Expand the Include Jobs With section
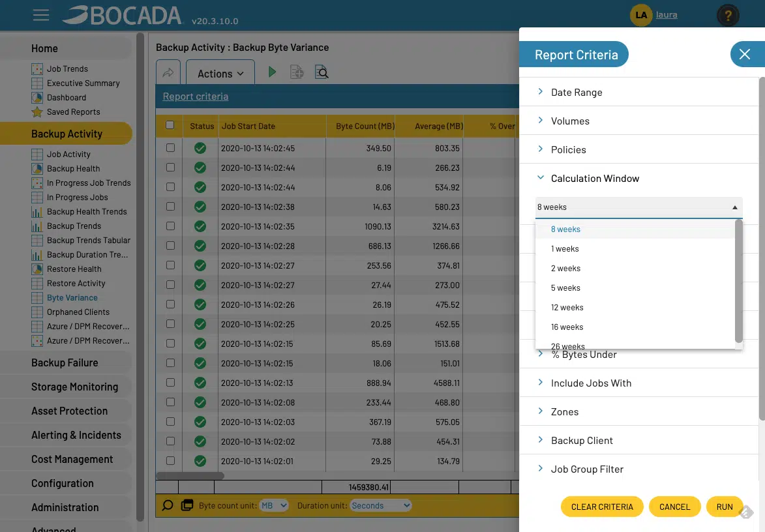 [x=639, y=383]
